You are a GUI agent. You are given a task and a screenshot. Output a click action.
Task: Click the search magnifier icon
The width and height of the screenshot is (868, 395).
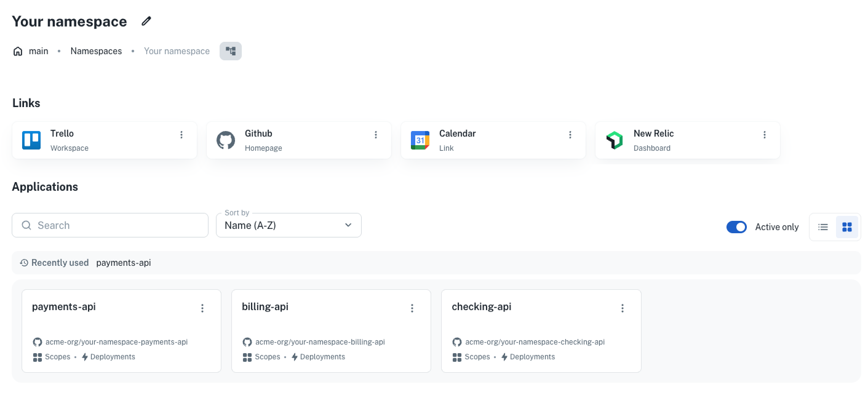(26, 225)
